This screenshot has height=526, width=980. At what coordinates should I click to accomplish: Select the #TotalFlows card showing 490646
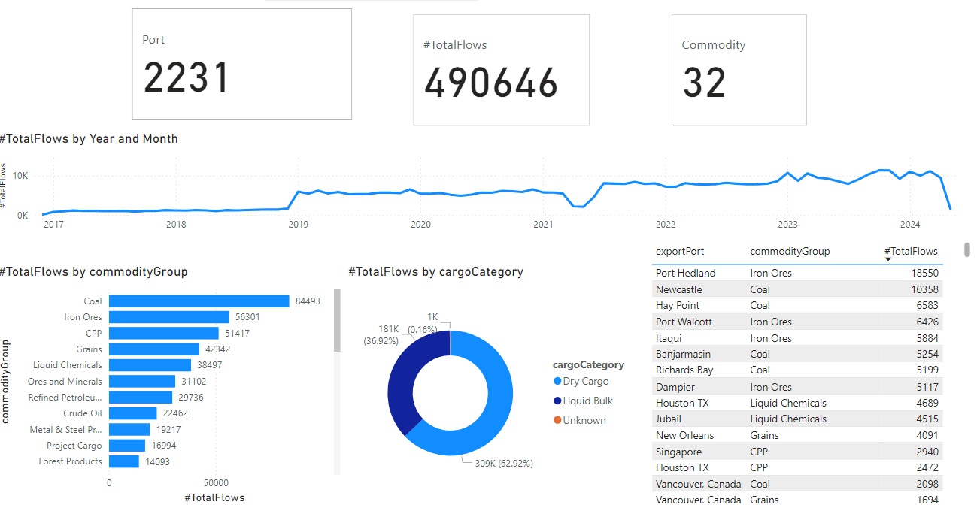click(501, 70)
